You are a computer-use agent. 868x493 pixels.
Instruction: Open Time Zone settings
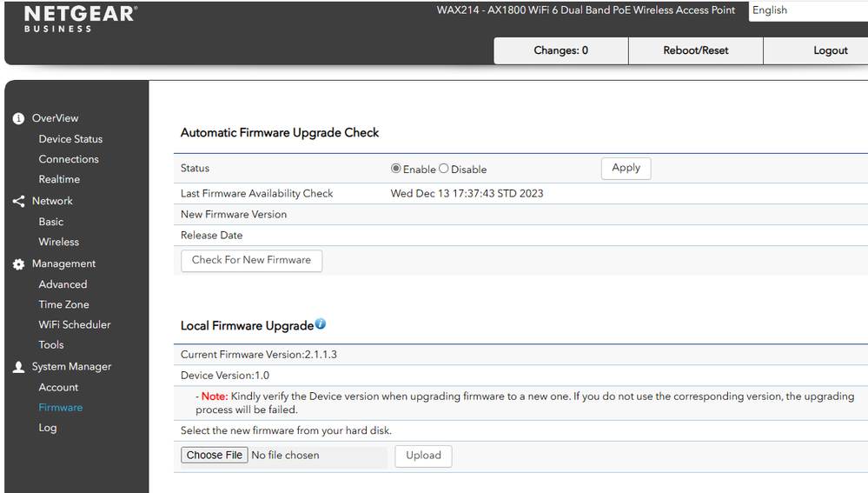click(63, 304)
